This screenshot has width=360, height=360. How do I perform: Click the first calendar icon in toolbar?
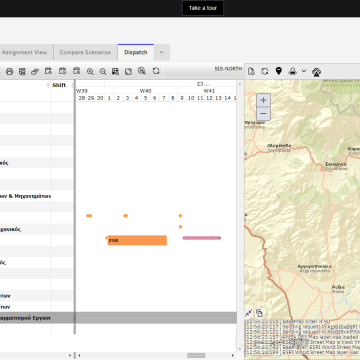48,71
